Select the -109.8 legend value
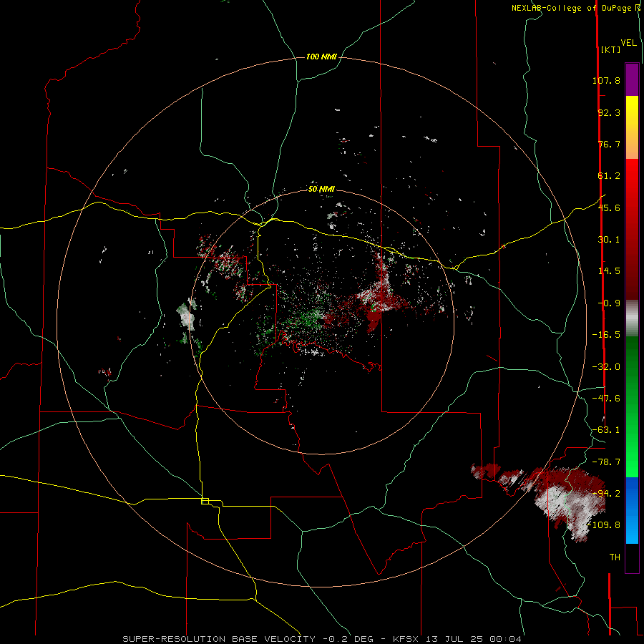This screenshot has width=644, height=644. (x=604, y=525)
